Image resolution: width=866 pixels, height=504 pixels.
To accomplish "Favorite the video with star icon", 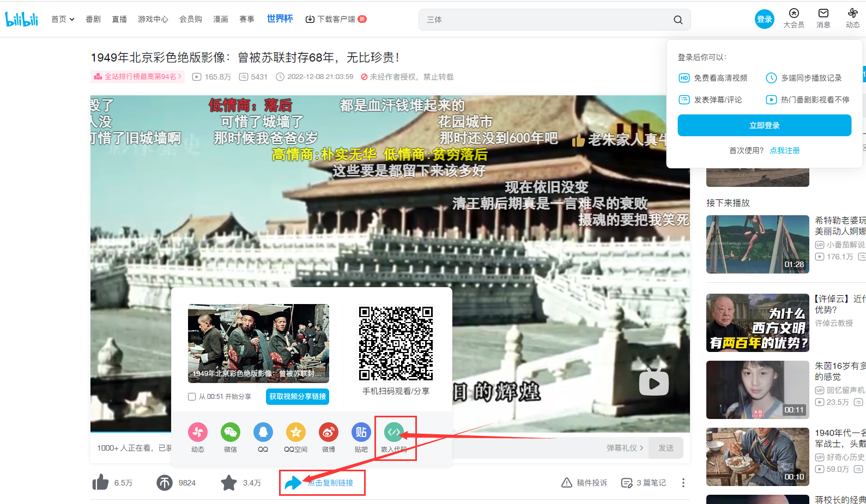I will pyautogui.click(x=229, y=483).
